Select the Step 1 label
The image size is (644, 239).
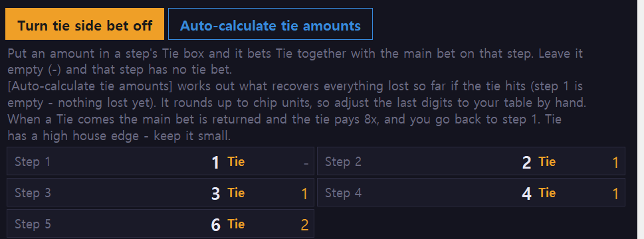(33, 161)
